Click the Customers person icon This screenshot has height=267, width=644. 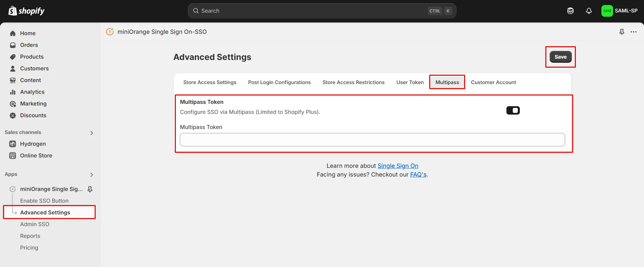[x=13, y=68]
